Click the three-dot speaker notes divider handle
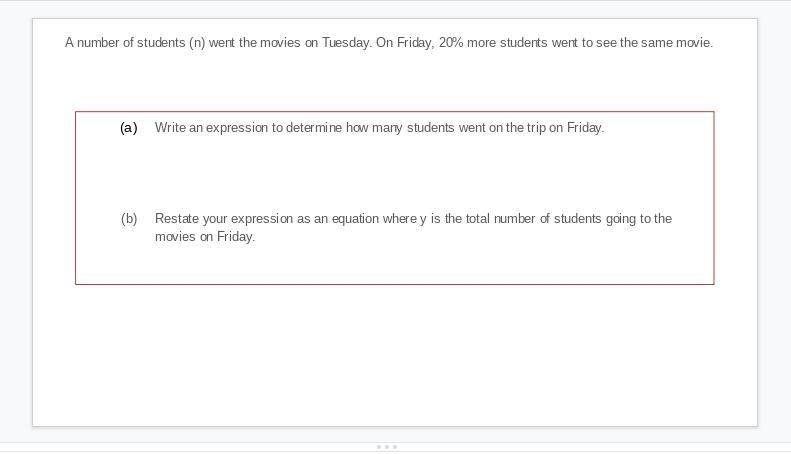The image size is (791, 454). [387, 447]
